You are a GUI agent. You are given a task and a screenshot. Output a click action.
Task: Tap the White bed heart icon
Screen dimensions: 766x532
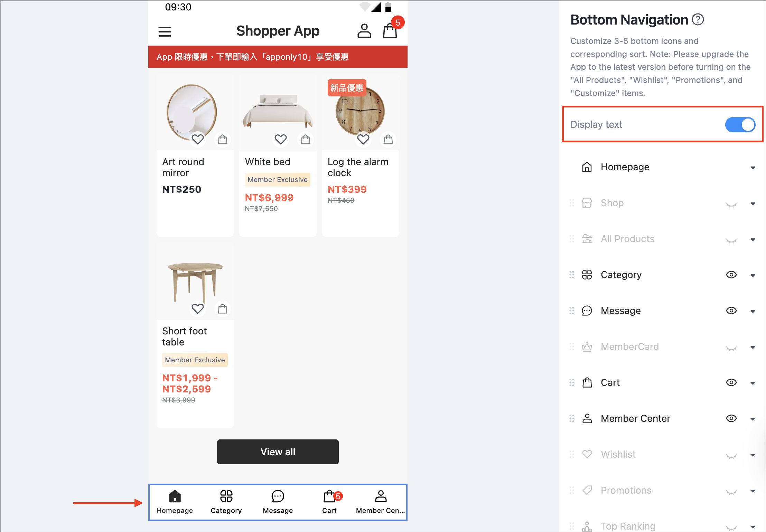281,140
